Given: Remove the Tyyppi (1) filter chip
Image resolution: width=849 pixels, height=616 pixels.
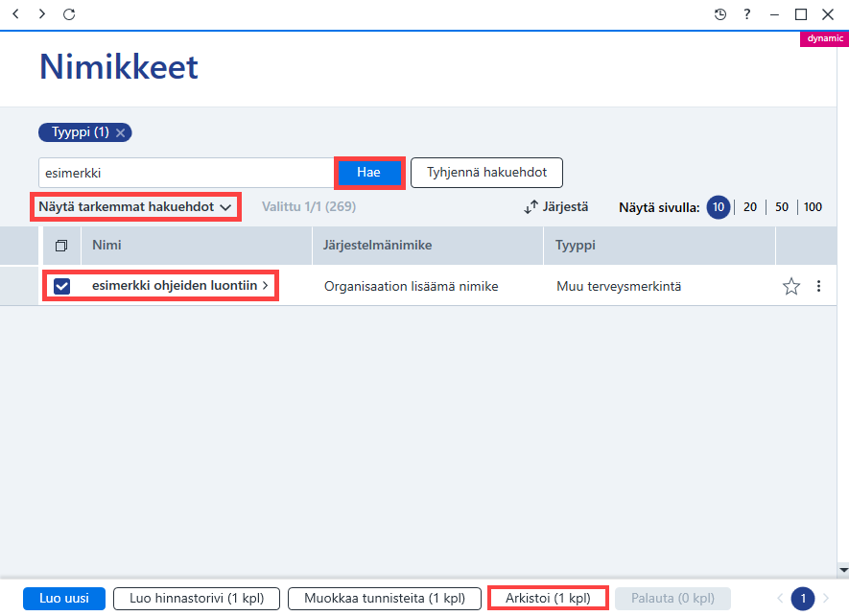Looking at the screenshot, I should click(121, 132).
